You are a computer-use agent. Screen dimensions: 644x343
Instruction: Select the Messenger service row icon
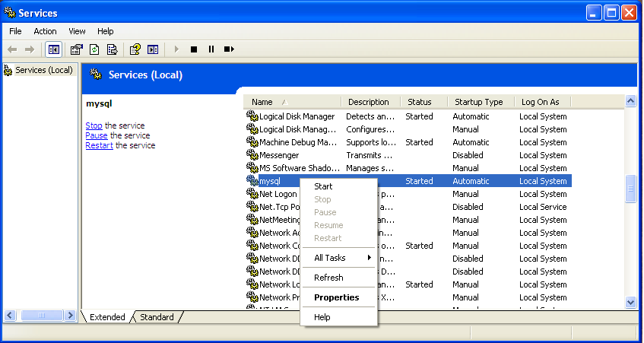[252, 155]
